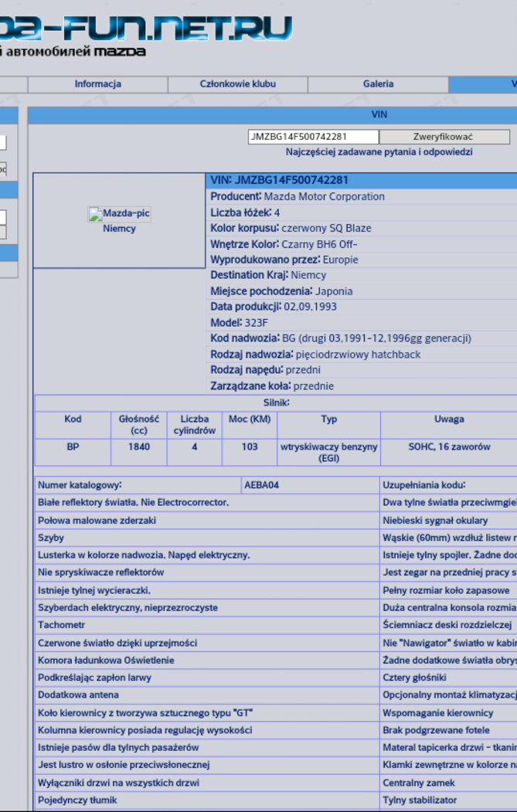Click 'Wnętrze Kolor: Czarny BH6 Off-'
The image size is (517, 812).
pos(362,244)
